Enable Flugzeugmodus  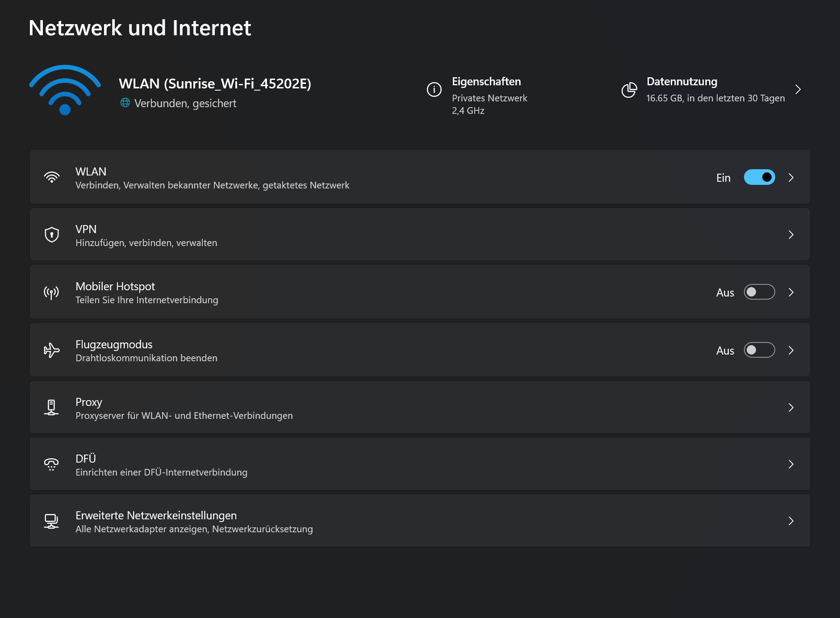coord(759,350)
